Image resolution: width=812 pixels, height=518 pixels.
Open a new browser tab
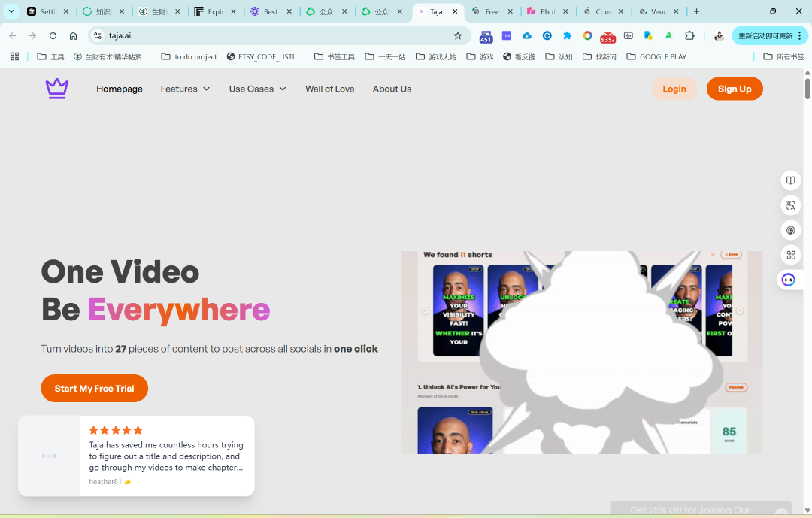(x=696, y=11)
